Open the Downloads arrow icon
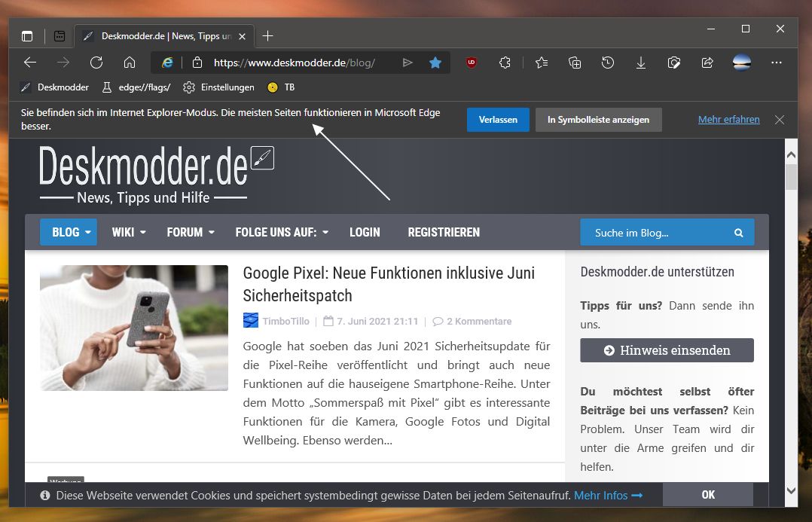 [640, 63]
